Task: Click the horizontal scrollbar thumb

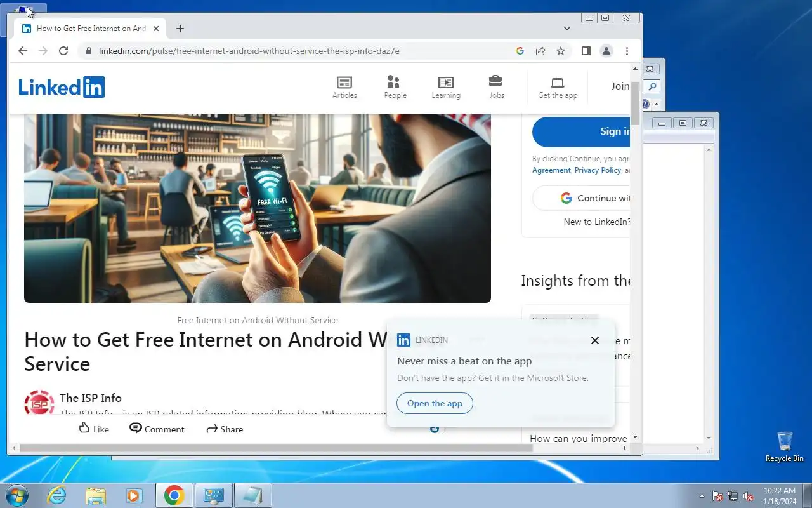Action: click(x=276, y=448)
